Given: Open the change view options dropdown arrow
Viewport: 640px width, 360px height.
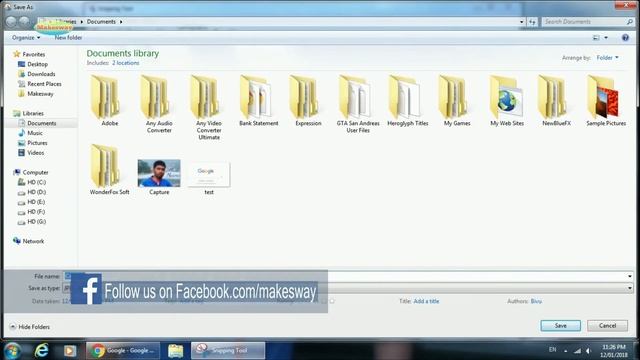Looking at the screenshot, I should (x=606, y=38).
